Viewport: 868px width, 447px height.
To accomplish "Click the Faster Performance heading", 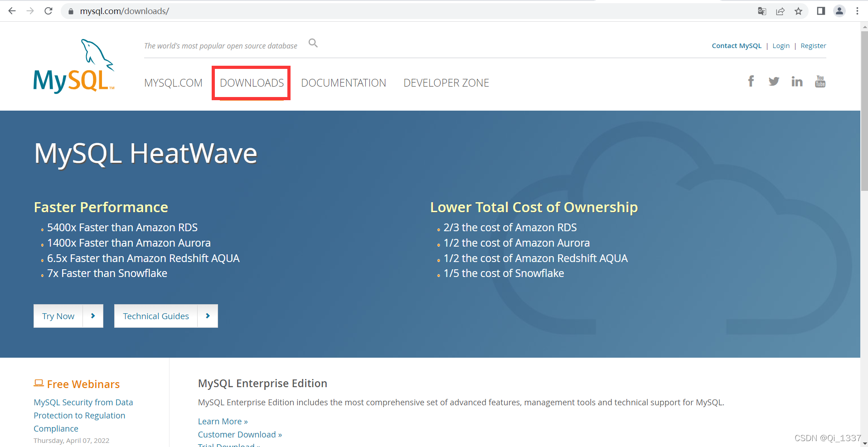I will click(x=101, y=207).
